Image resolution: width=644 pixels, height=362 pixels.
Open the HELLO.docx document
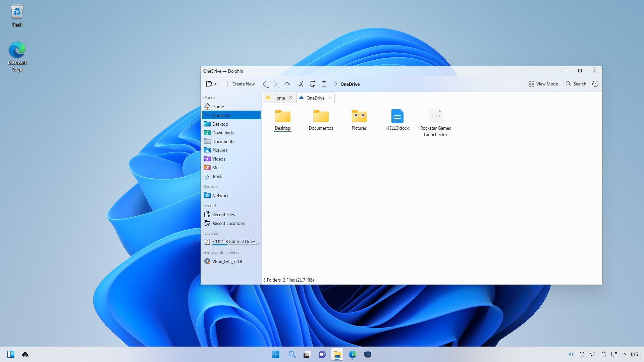[397, 119]
